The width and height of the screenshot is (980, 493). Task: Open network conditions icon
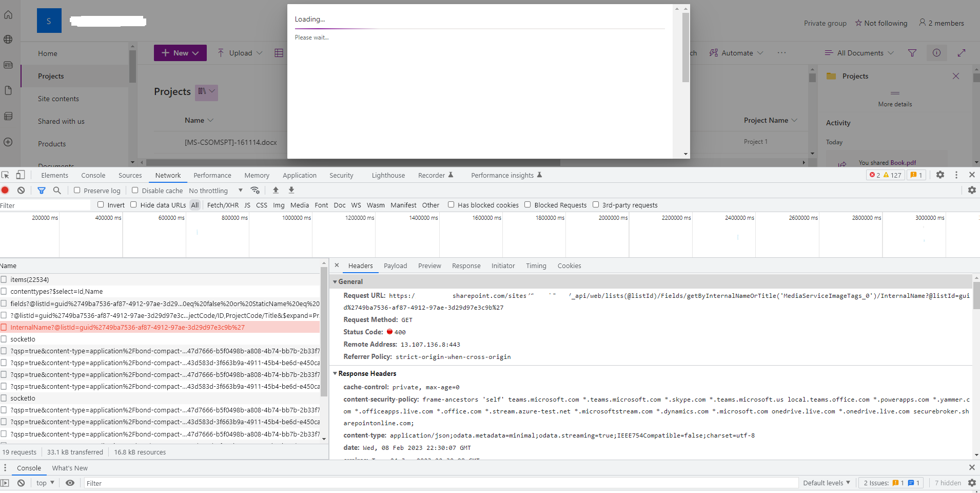coord(255,190)
